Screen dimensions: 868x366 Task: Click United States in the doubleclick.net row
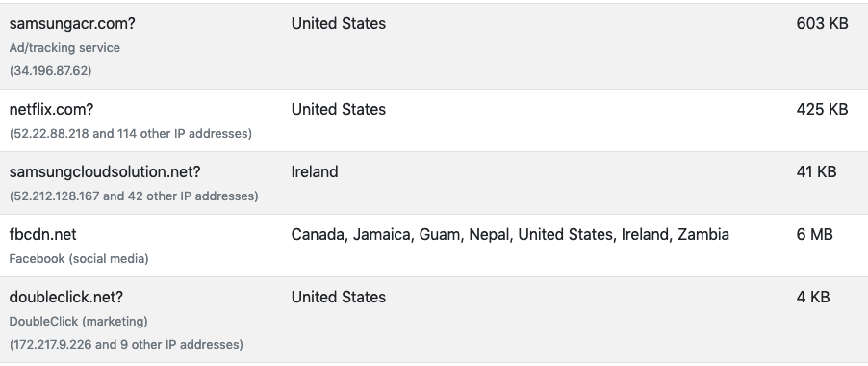tap(338, 298)
